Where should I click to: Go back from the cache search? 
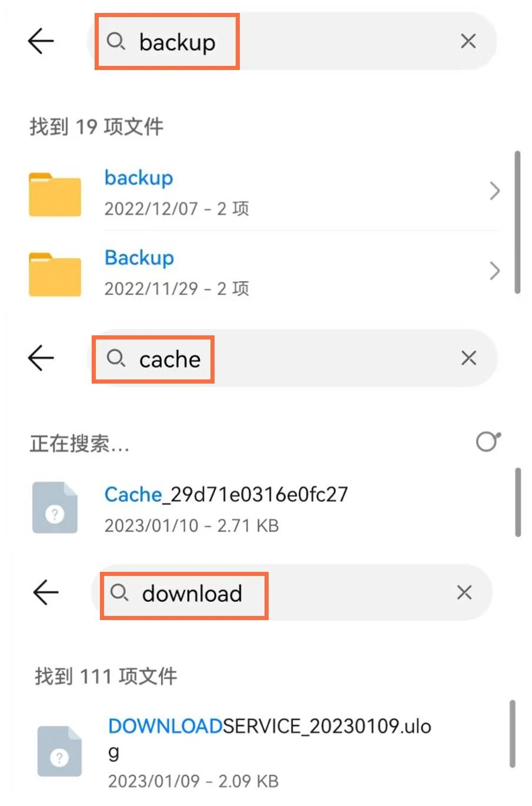click(x=41, y=358)
